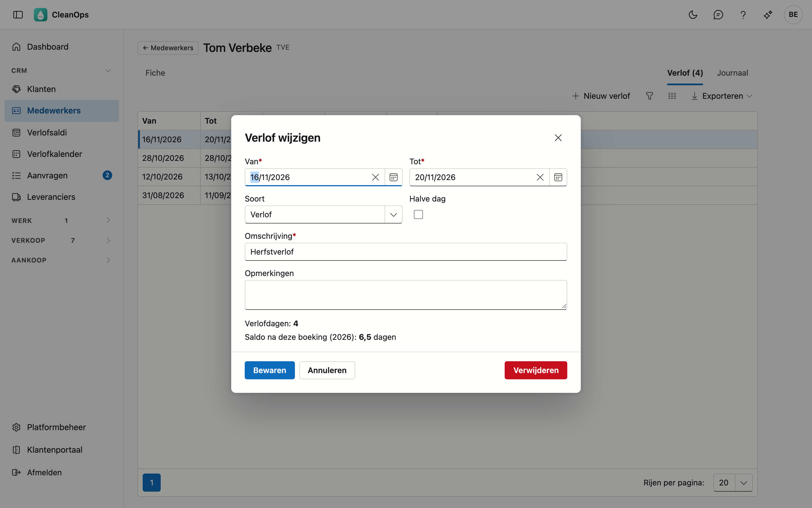Click the Omschrijving input field

(406, 252)
